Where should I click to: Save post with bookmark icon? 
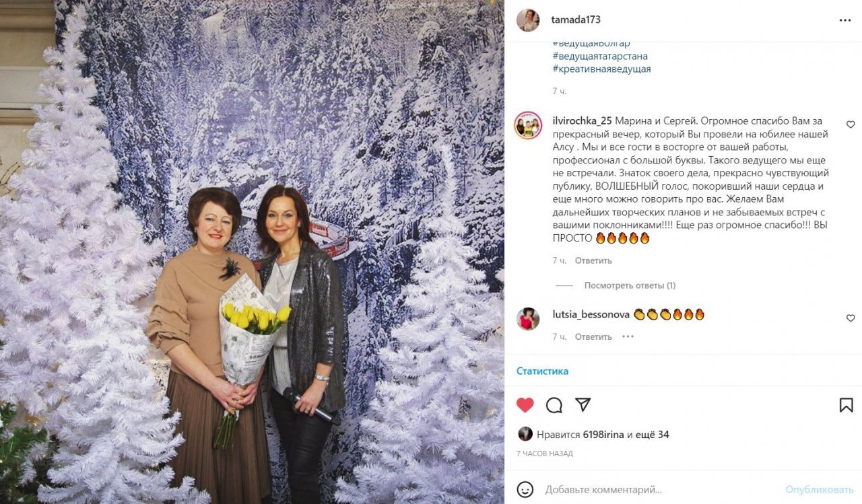847,405
